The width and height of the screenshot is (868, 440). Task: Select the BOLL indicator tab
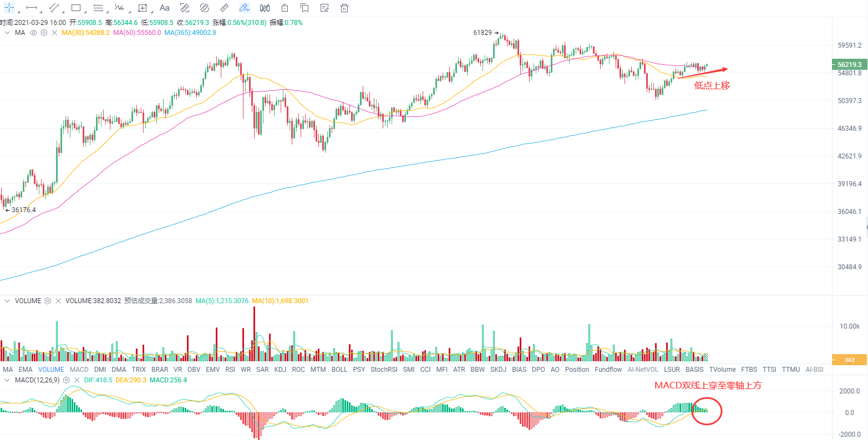339,369
